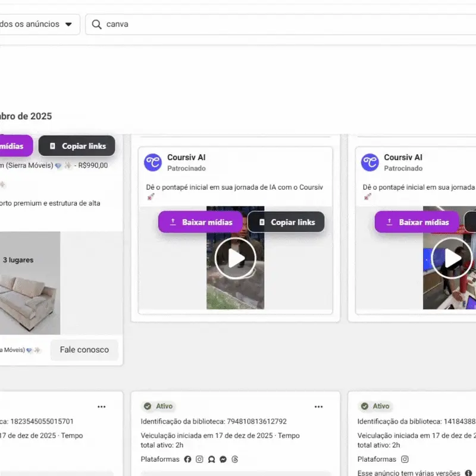Click 'Copiar links' on the sofa ad
Screen dimensions: 476x476
77,146
